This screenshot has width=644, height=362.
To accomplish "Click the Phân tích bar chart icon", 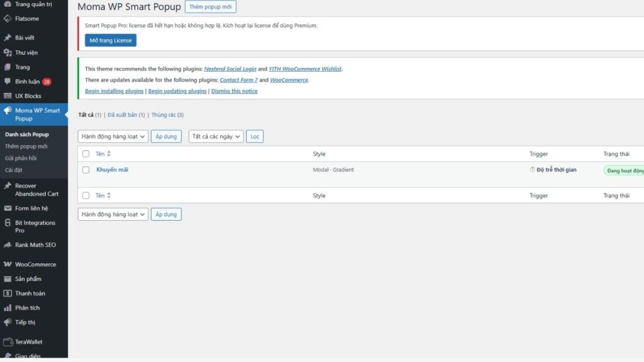I will [8, 307].
